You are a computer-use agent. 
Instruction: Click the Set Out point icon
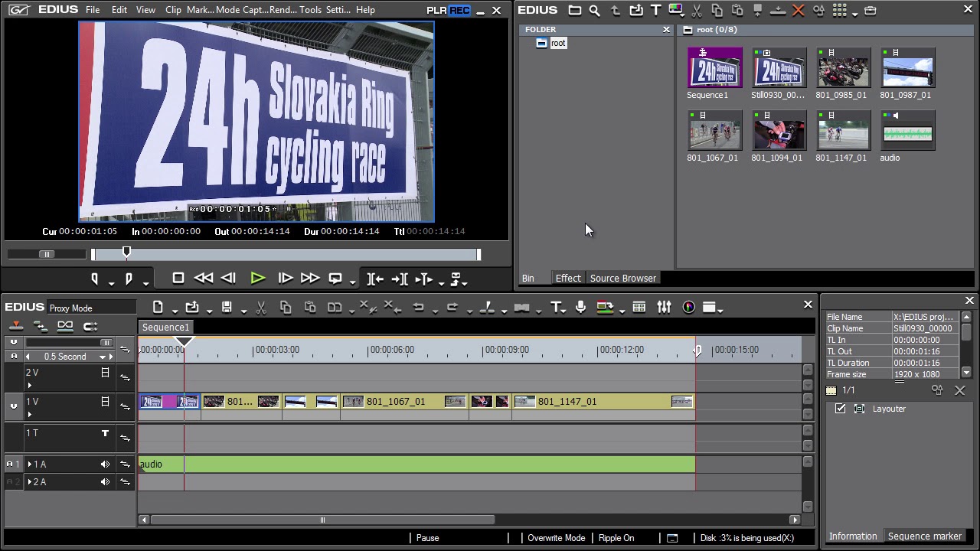(x=129, y=279)
